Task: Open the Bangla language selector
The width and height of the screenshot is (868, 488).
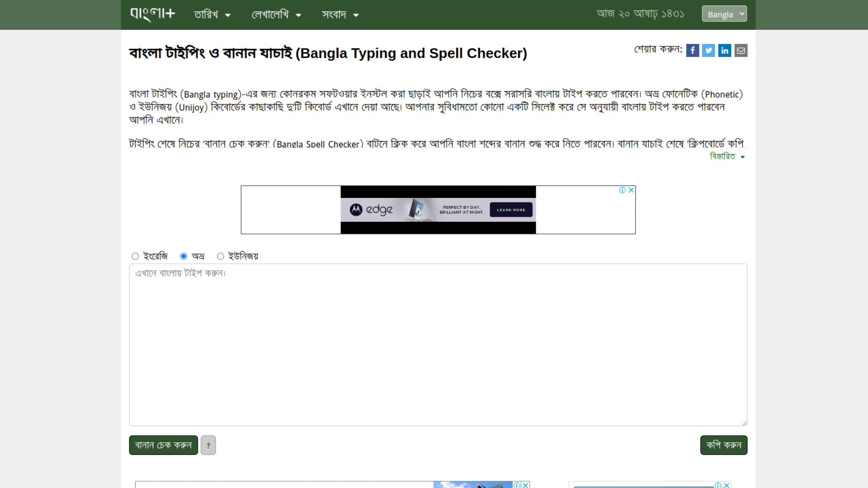Action: 724,14
